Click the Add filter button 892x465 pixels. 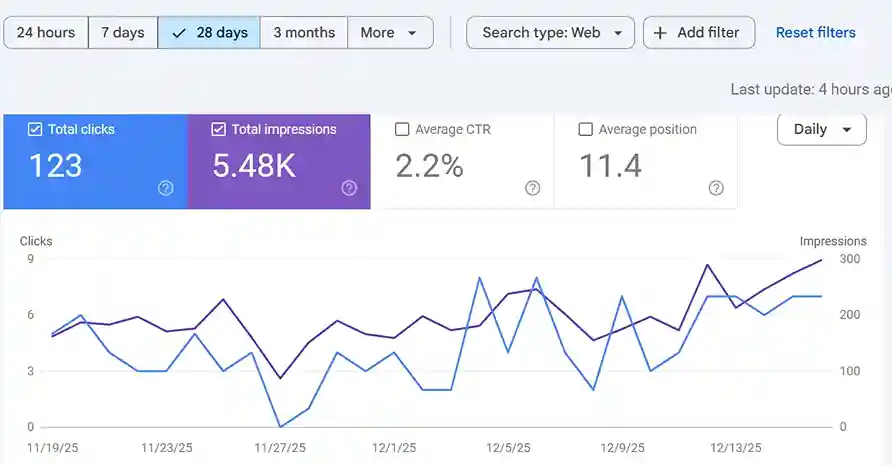pyautogui.click(x=699, y=32)
